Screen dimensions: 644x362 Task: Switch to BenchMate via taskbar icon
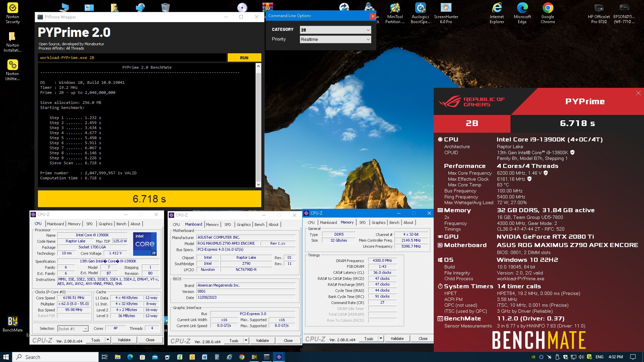254,357
